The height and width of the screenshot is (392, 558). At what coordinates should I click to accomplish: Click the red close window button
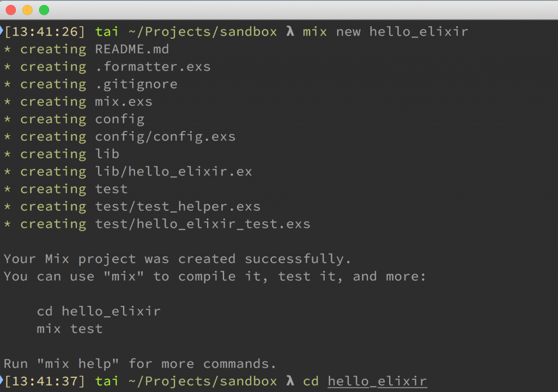(11, 10)
